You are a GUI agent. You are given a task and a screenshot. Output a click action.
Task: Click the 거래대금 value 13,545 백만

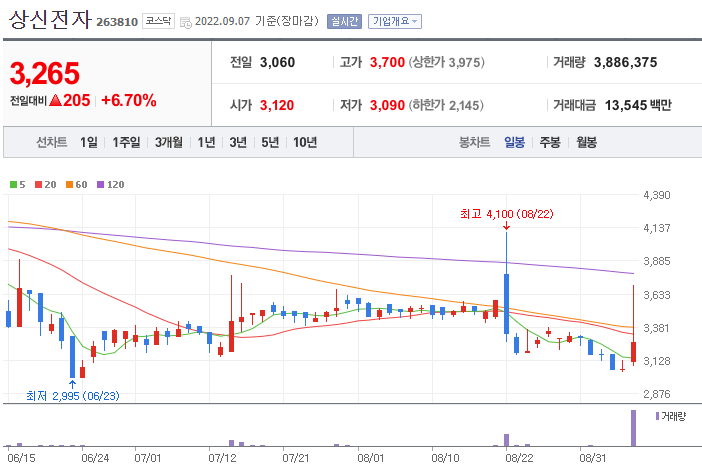point(638,105)
